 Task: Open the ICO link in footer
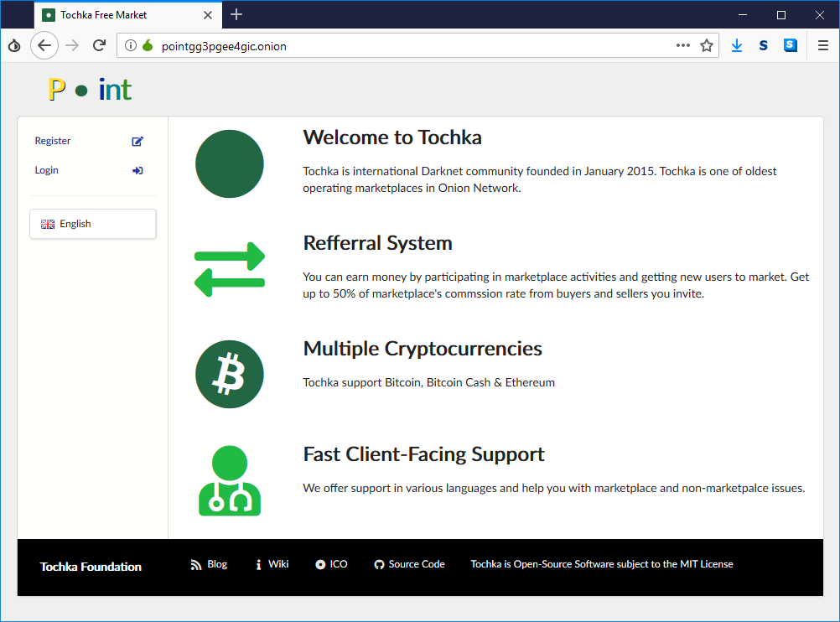point(339,564)
